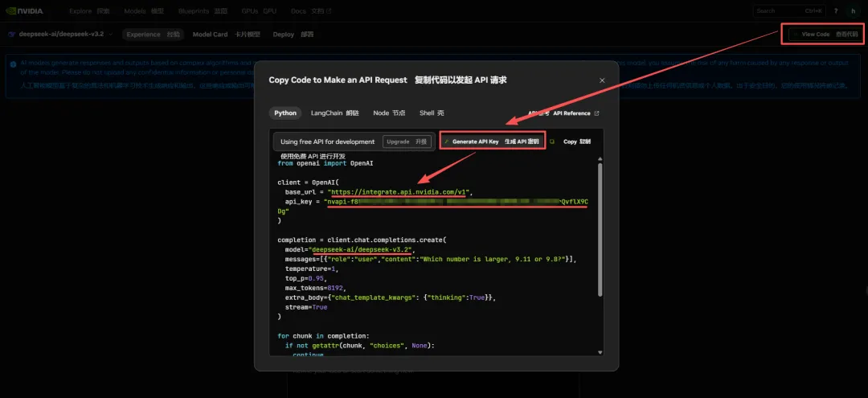The image size is (868, 398).
Task: Click the NVIDIA logo in the header
Action: pos(24,11)
